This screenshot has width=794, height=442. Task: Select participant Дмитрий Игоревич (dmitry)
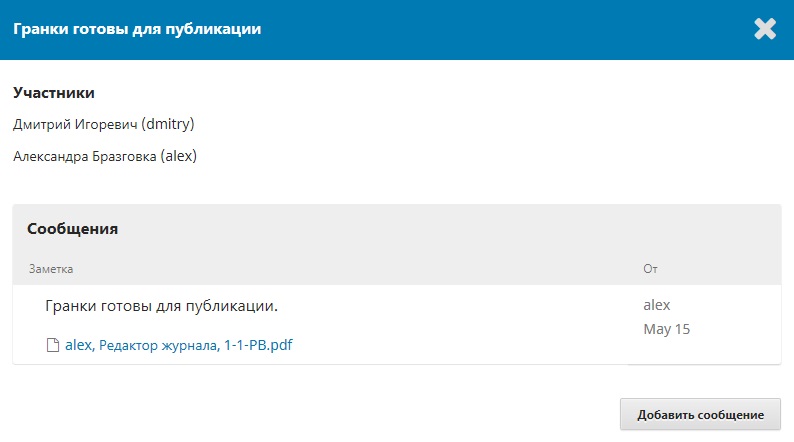[x=104, y=124]
